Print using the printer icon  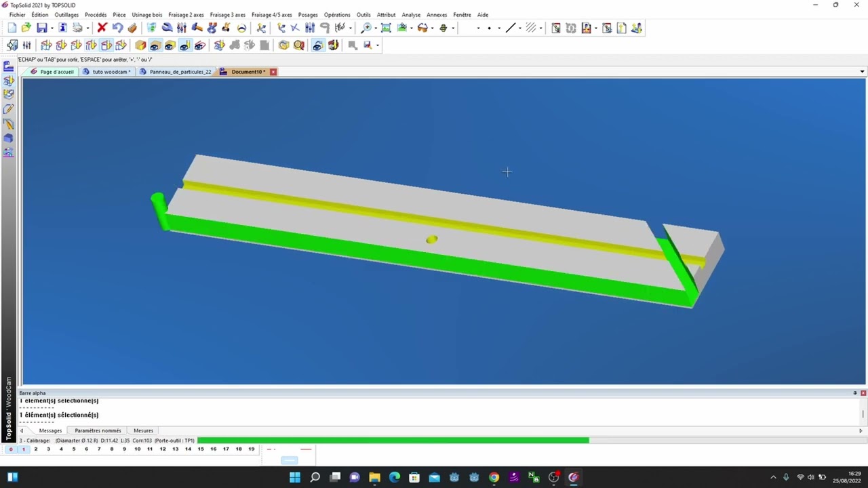coord(77,28)
